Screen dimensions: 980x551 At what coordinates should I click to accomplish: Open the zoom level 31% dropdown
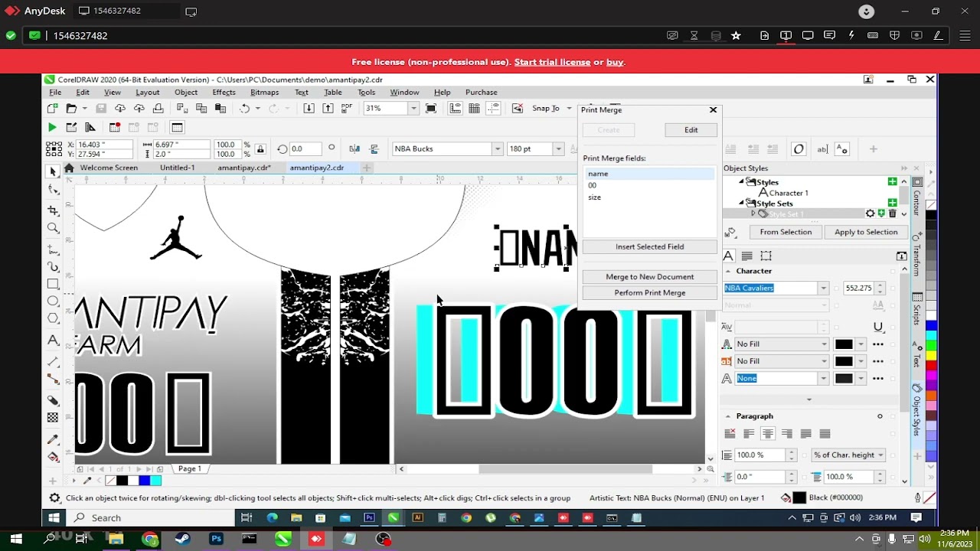coord(413,109)
